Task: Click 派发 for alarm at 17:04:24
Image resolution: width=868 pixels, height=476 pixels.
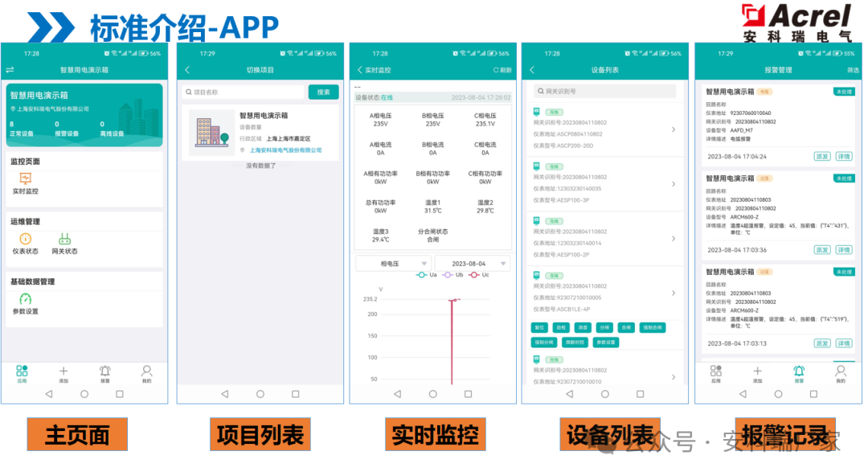Action: pos(822,156)
